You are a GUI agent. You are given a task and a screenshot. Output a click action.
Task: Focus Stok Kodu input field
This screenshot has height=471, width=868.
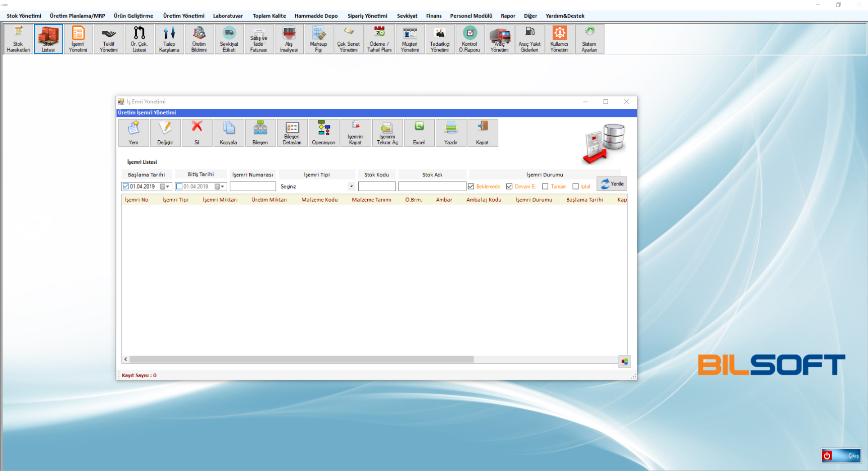tap(377, 187)
